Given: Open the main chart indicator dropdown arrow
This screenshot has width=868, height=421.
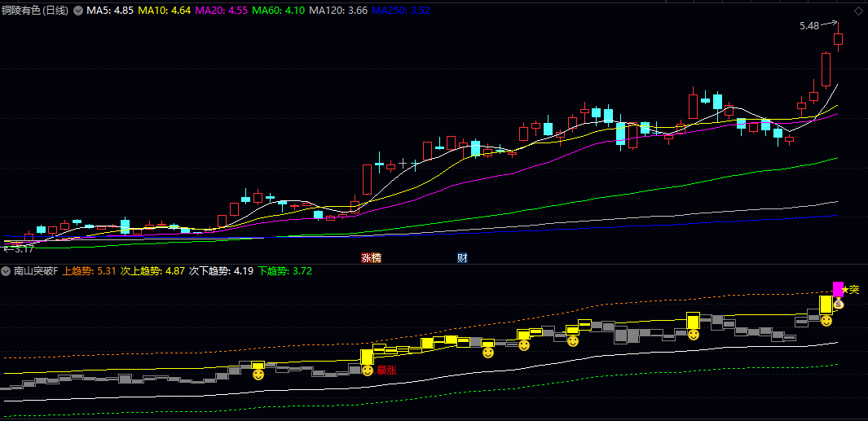Looking at the screenshot, I should pyautogui.click(x=77, y=11).
